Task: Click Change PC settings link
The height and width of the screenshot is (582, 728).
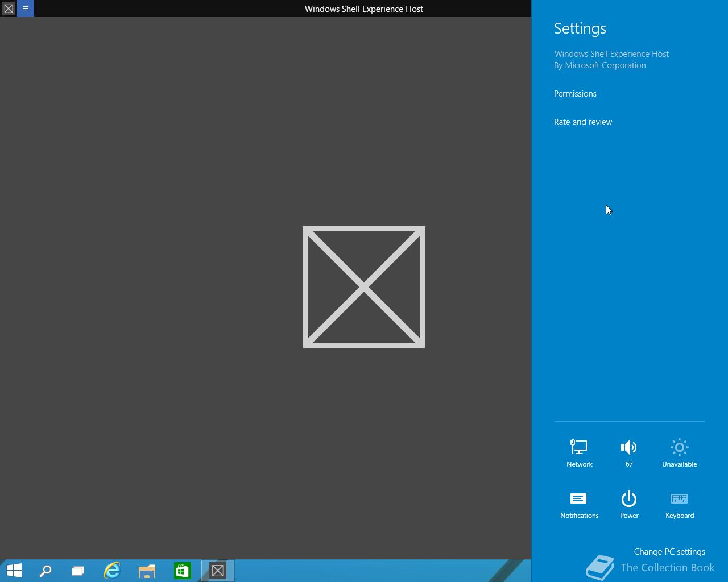Action: tap(669, 552)
